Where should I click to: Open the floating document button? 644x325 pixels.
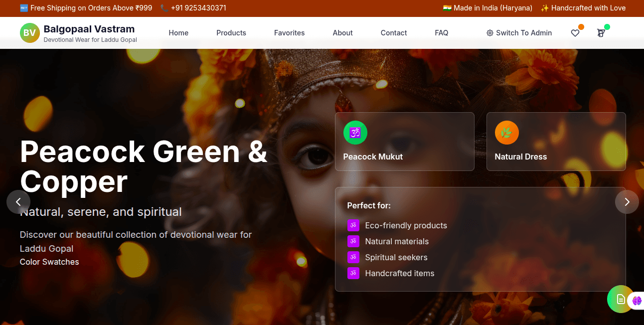coord(621,299)
